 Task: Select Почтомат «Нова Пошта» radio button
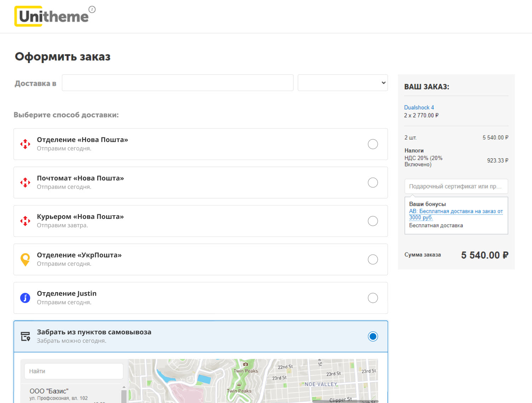coord(373,183)
